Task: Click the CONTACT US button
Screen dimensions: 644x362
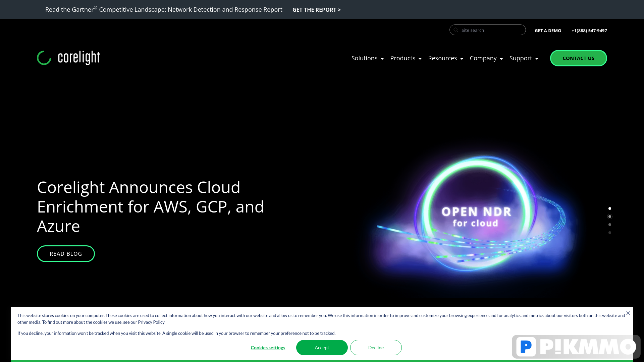Action: pyautogui.click(x=578, y=58)
